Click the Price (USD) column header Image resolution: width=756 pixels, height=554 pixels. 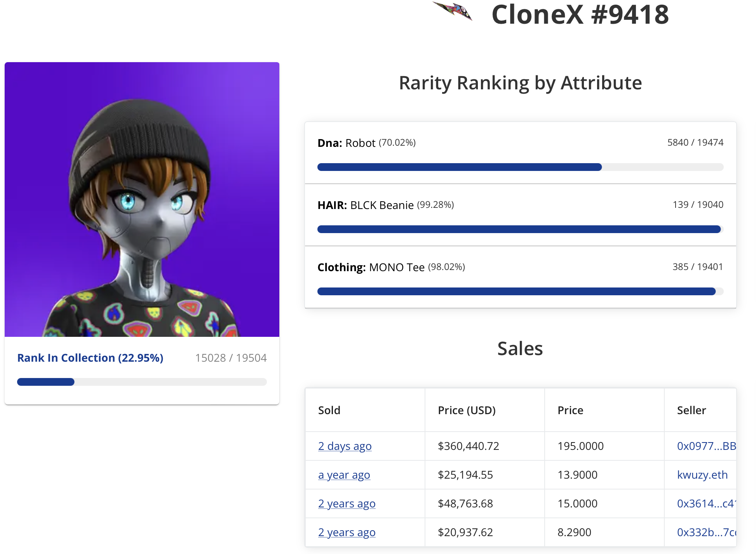point(467,410)
